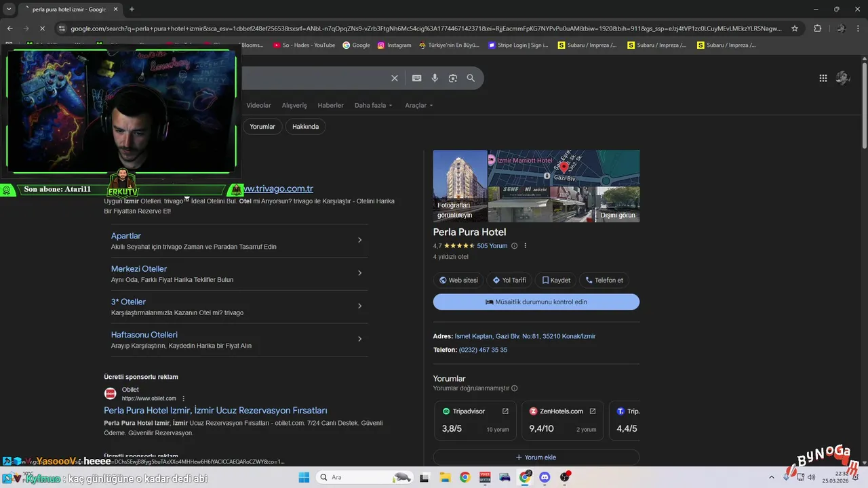Select the Yorumlar chip
The height and width of the screenshot is (488, 868).
[262, 127]
